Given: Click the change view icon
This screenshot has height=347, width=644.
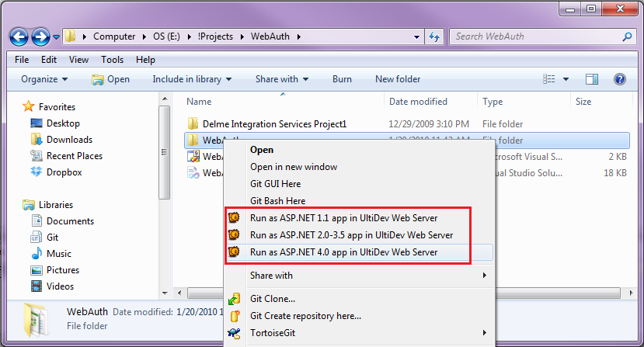Looking at the screenshot, I should click(548, 79).
